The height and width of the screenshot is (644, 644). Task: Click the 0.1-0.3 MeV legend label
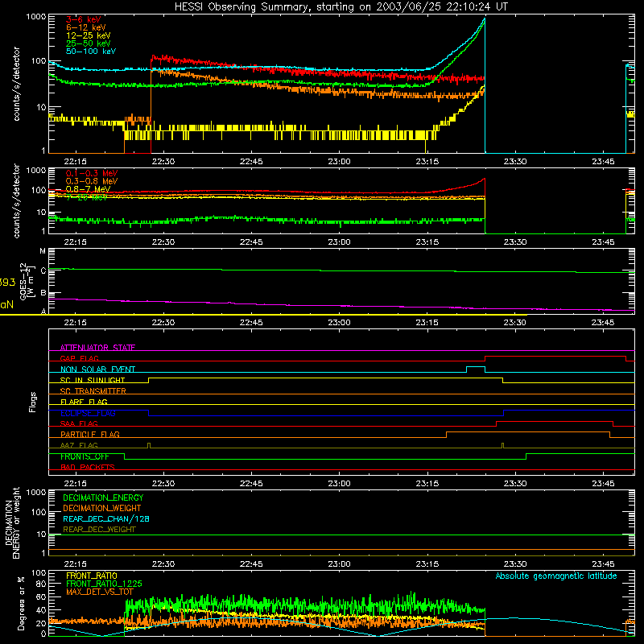(x=92, y=173)
